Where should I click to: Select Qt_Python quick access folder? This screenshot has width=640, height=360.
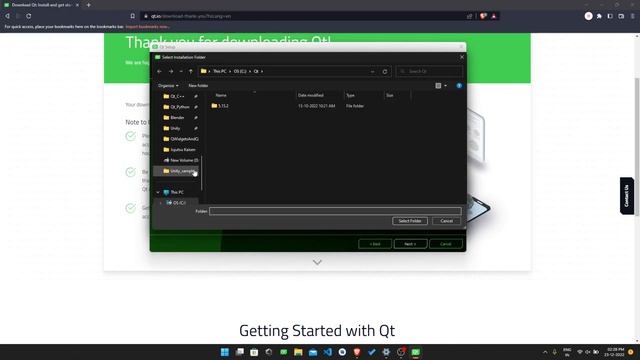pos(180,107)
